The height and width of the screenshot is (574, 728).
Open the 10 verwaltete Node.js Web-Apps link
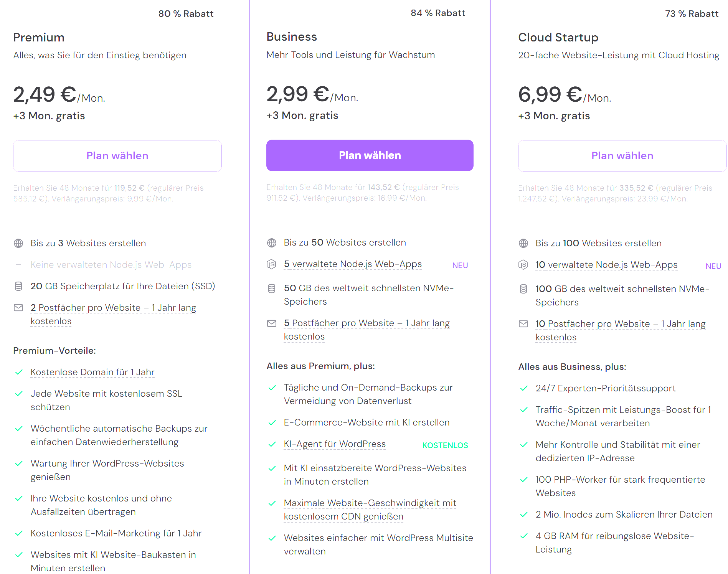click(606, 265)
